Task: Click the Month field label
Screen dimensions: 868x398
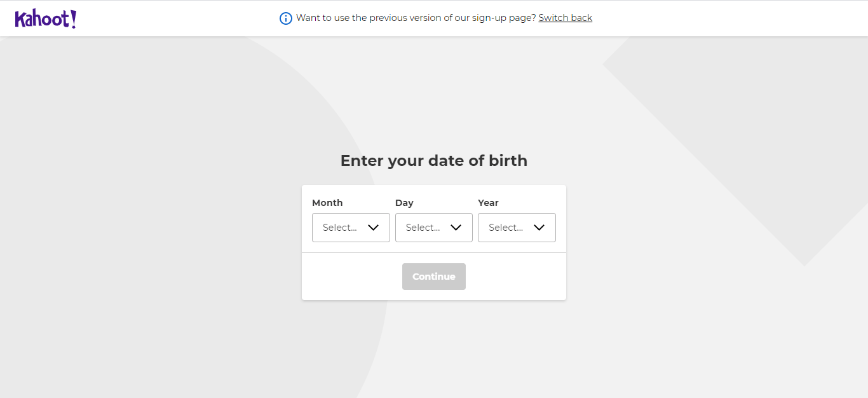Action: click(x=327, y=203)
